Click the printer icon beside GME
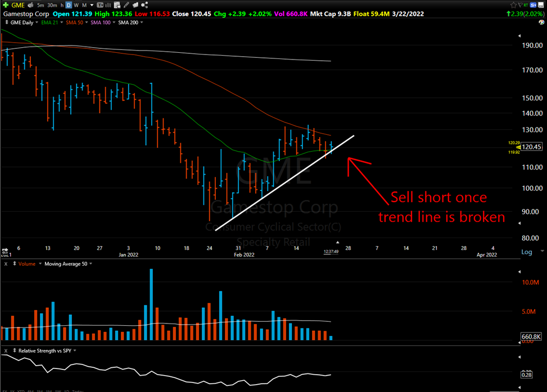Screen dimensions: 547x392 click(30, 5)
